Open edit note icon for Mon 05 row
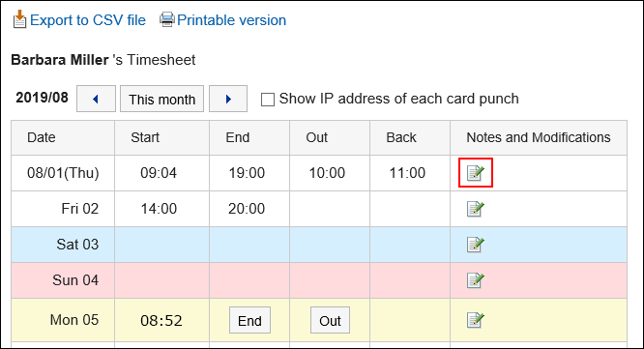Image resolution: width=644 pixels, height=349 pixels. (475, 320)
